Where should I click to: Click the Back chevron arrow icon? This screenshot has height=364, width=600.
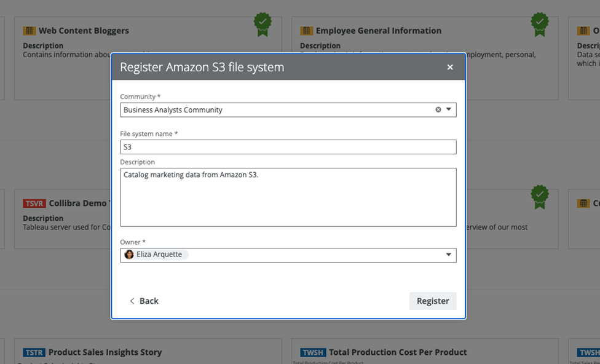132,301
